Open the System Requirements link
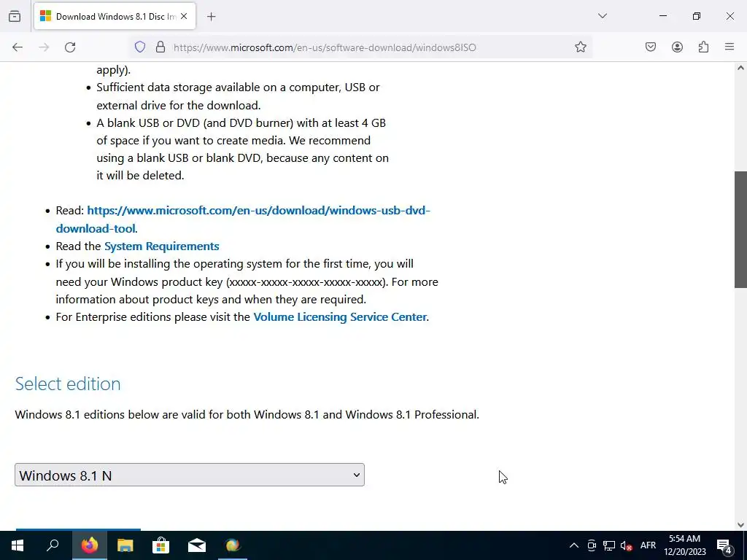This screenshot has height=560, width=747. click(161, 246)
